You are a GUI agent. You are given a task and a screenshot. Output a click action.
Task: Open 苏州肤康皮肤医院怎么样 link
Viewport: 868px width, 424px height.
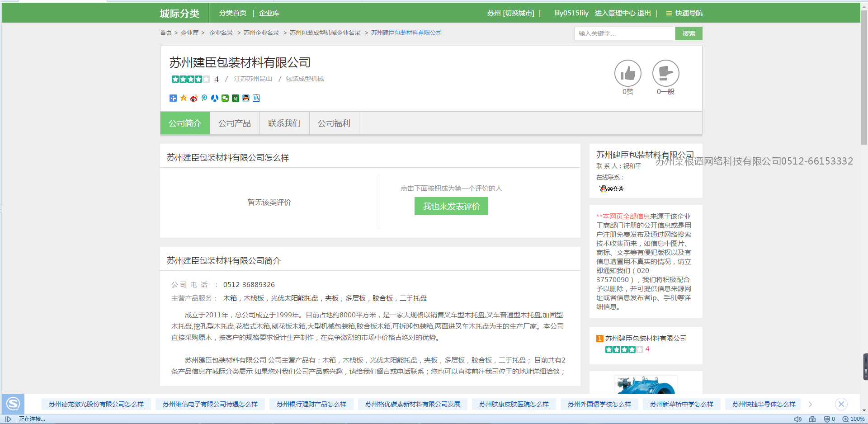click(x=514, y=404)
